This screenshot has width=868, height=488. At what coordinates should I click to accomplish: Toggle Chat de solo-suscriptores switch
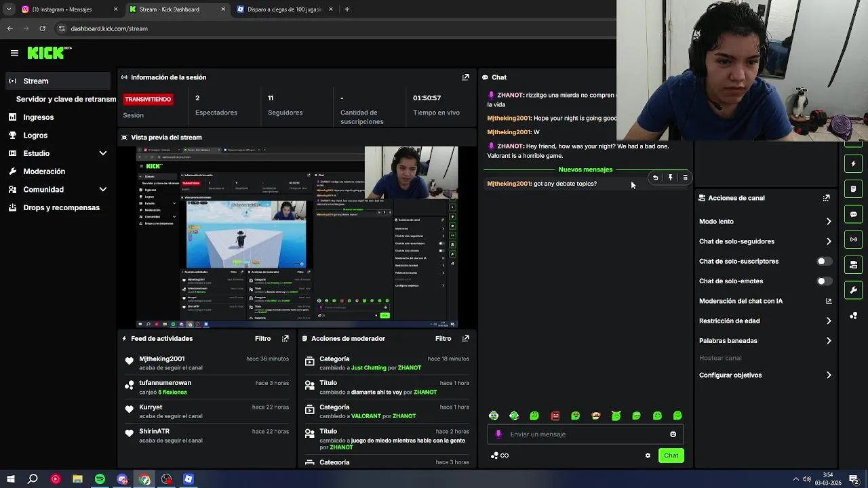[x=824, y=261]
